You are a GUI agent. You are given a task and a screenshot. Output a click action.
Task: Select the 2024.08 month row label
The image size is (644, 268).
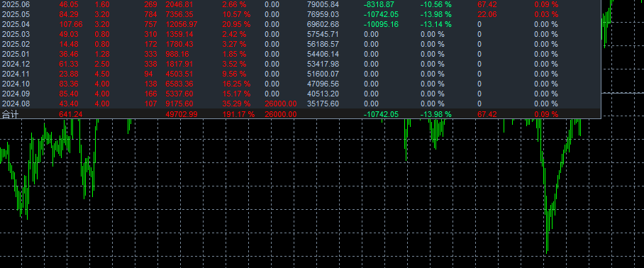point(16,104)
